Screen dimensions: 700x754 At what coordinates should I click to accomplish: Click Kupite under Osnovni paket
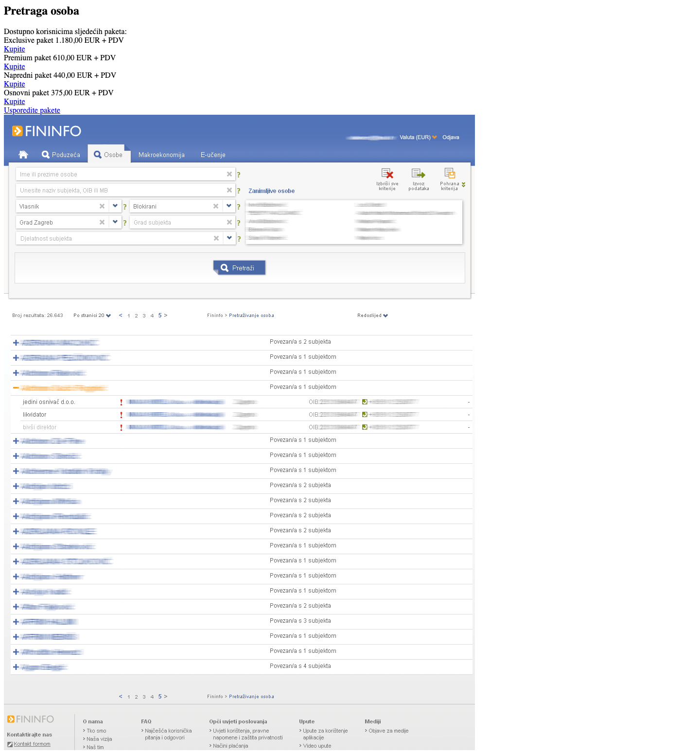click(15, 102)
